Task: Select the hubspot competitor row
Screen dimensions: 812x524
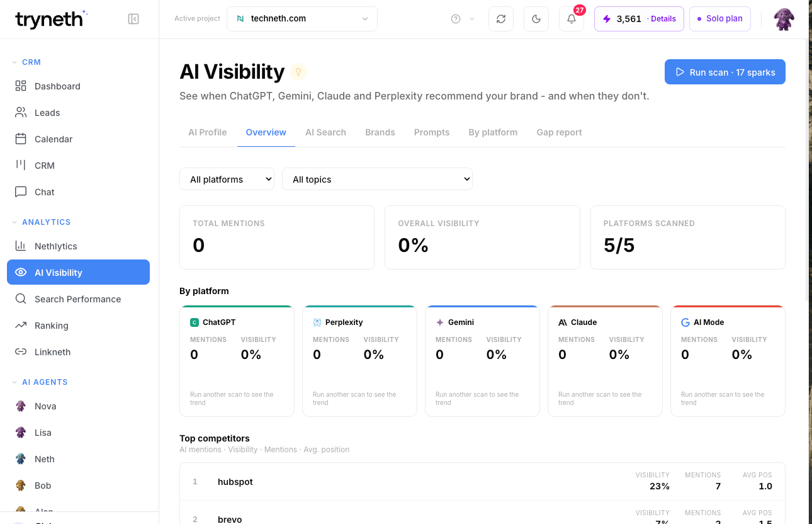Action: pos(482,482)
